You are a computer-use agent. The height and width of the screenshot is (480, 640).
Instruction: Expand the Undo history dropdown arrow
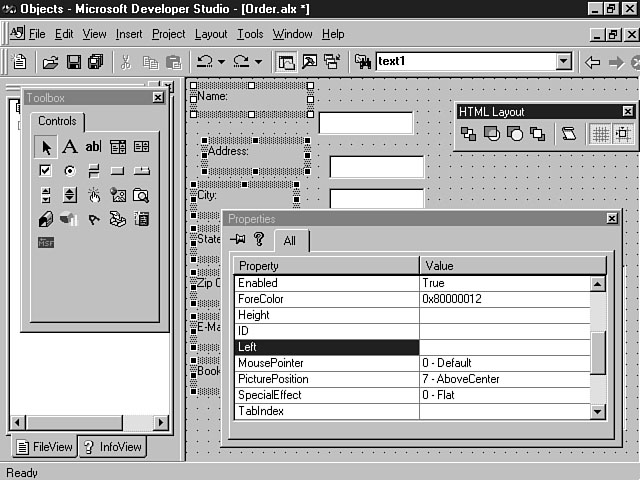[x=222, y=62]
